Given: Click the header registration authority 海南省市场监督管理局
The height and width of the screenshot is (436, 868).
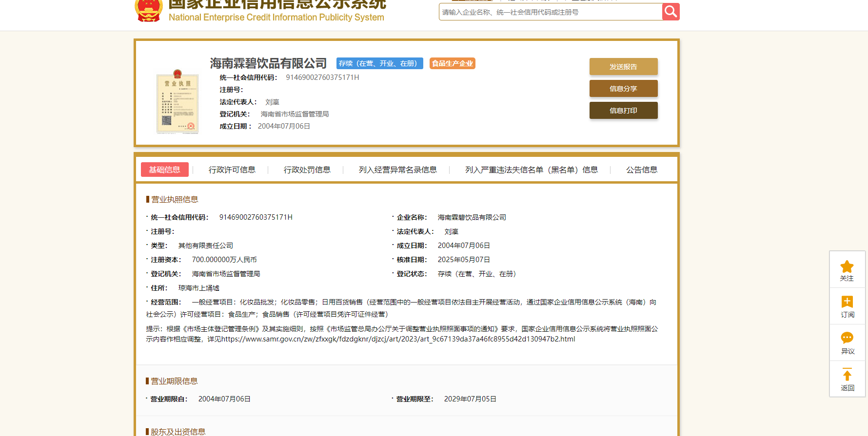Looking at the screenshot, I should (295, 114).
